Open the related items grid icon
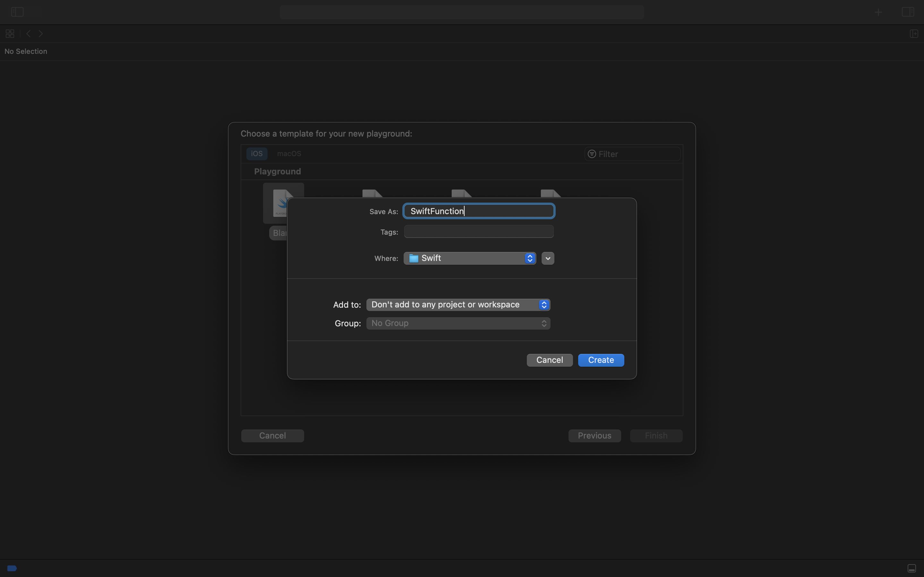924x577 pixels. 10,34
